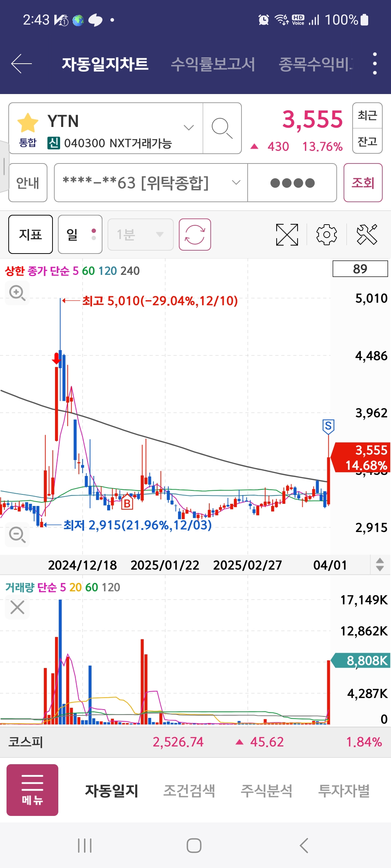This screenshot has height=868, width=391.
Task: Edit the candle count box showing 89
Action: 360,269
